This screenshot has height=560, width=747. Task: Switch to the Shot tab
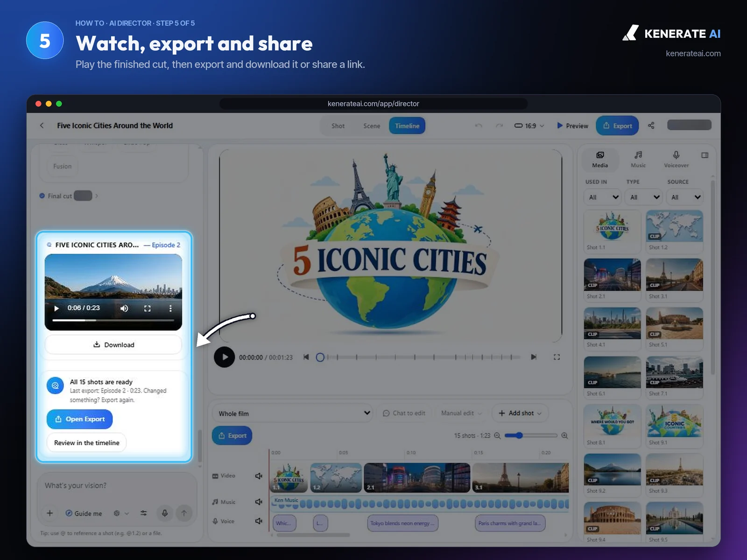coord(338,126)
